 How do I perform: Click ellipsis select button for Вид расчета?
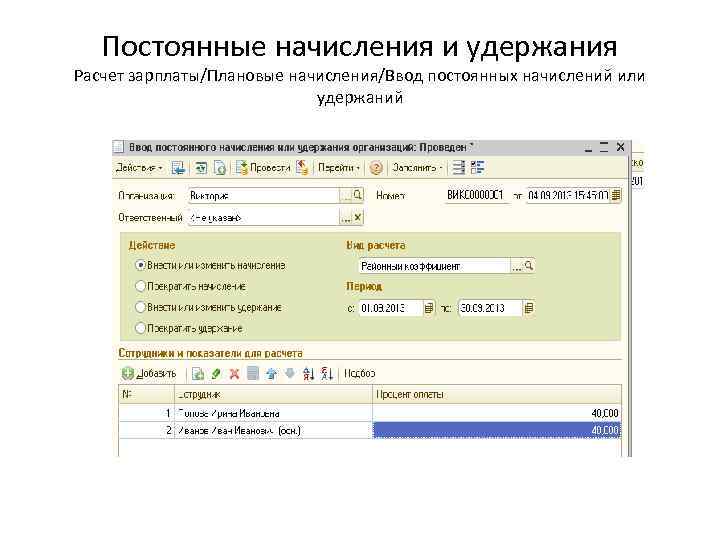click(517, 266)
